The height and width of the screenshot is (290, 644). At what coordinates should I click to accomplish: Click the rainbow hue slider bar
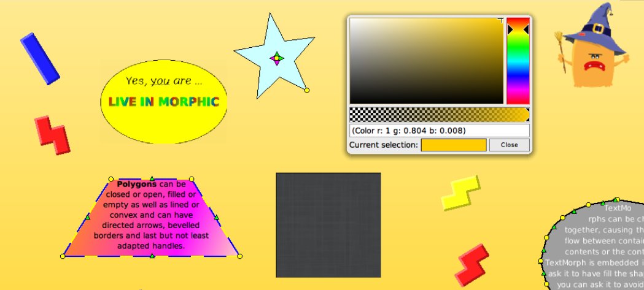tap(518, 61)
